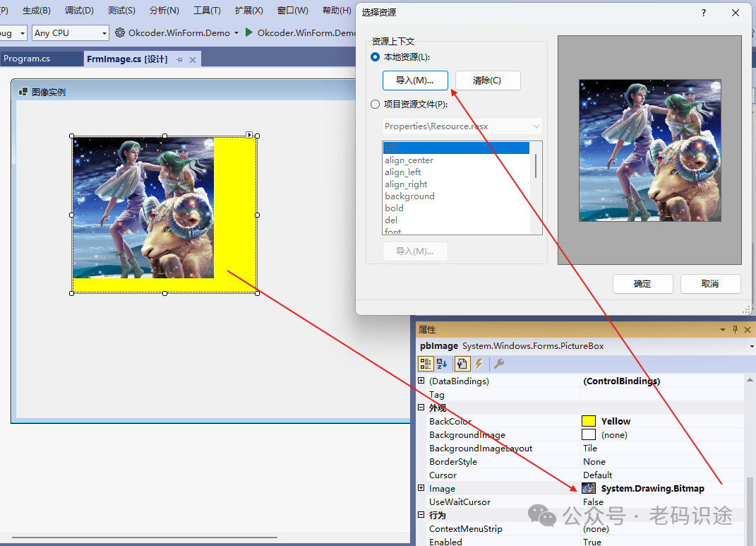Open Properties panel window position arrow
Viewport: 756px width, 546px height.
722,330
